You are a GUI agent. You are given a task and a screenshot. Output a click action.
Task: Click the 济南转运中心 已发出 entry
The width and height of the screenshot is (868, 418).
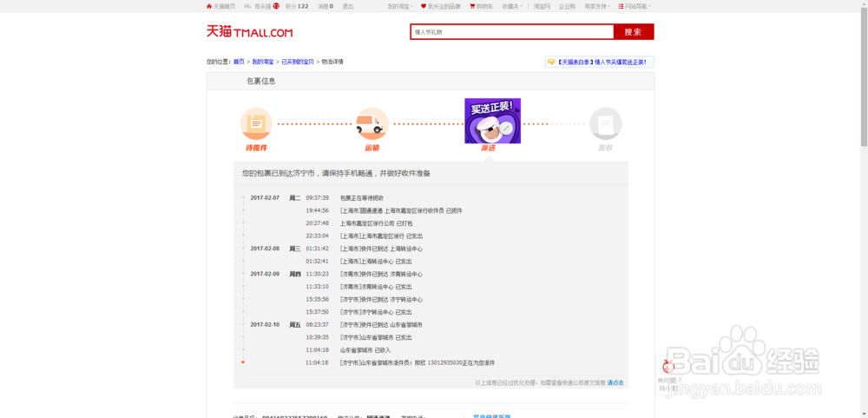click(x=376, y=287)
